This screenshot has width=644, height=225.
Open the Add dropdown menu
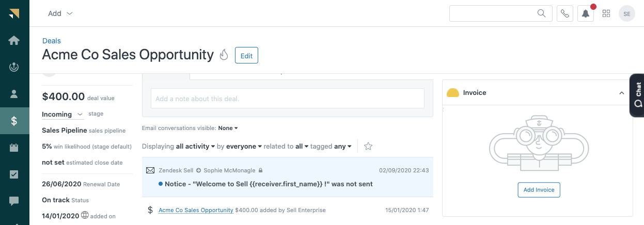pos(60,13)
